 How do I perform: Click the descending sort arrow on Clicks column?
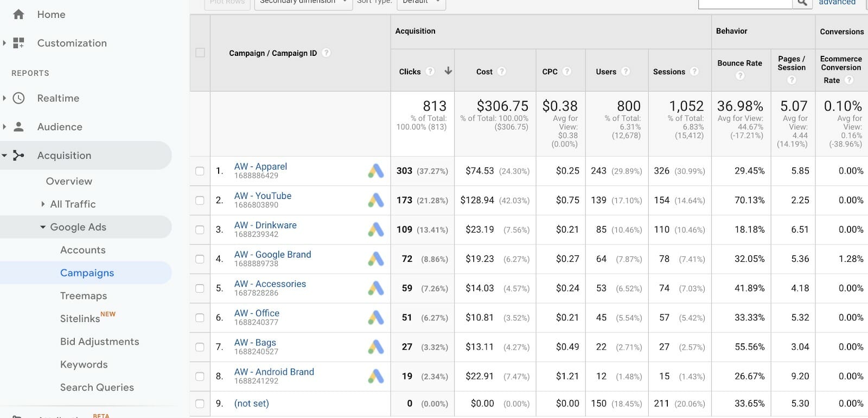click(x=448, y=70)
